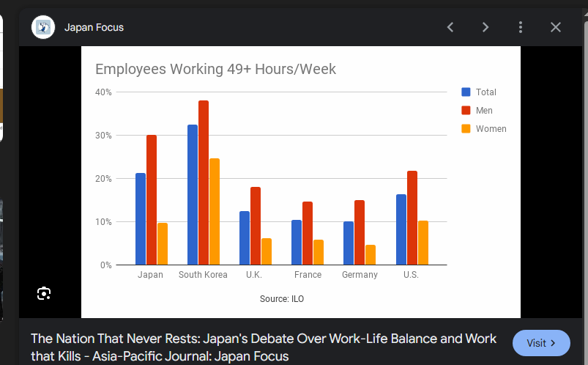Click the 'Men' legend label

[484, 111]
